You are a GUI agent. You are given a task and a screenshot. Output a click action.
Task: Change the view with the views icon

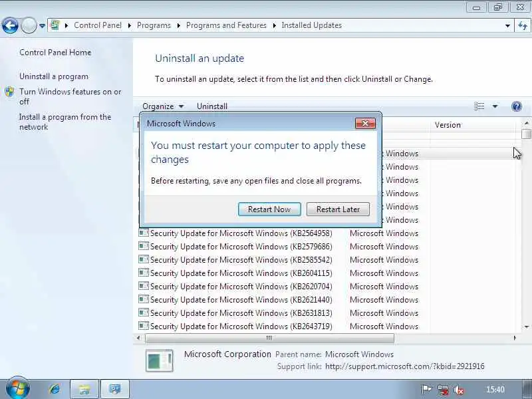click(479, 106)
